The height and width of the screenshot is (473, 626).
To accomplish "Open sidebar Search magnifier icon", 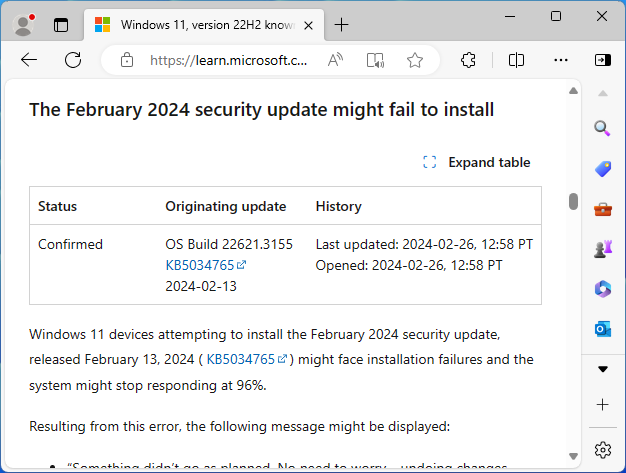I will click(x=602, y=128).
